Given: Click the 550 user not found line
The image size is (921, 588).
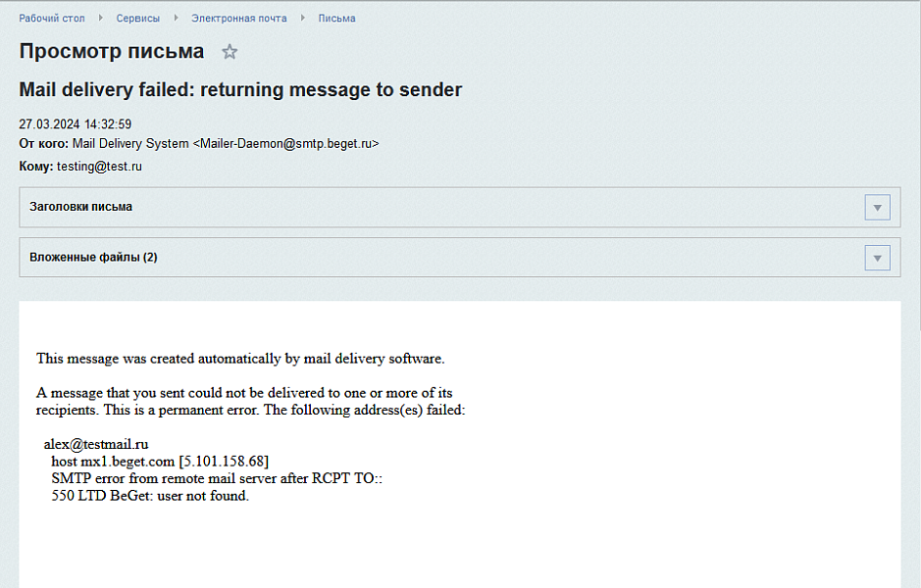Looking at the screenshot, I should point(150,496).
